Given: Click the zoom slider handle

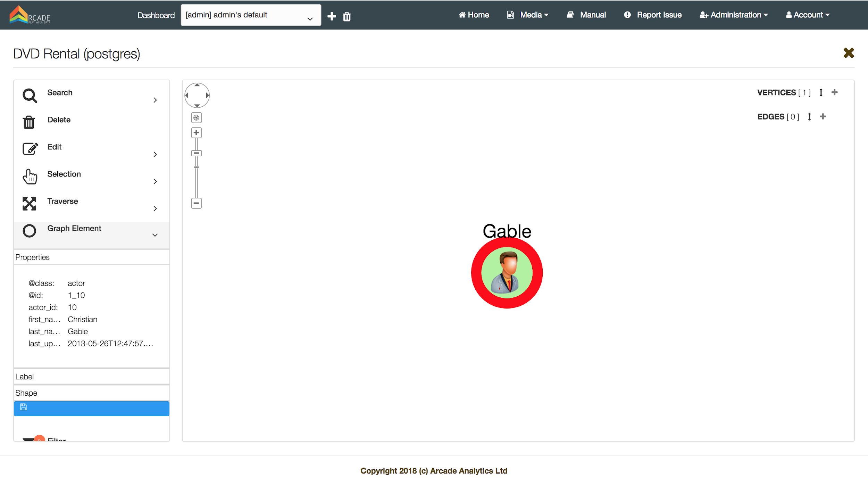Looking at the screenshot, I should (197, 153).
